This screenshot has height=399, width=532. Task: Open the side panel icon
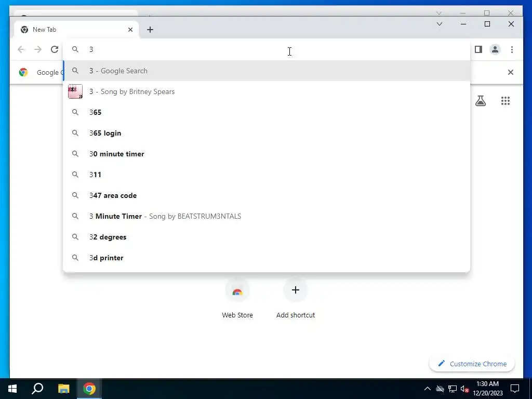point(478,49)
